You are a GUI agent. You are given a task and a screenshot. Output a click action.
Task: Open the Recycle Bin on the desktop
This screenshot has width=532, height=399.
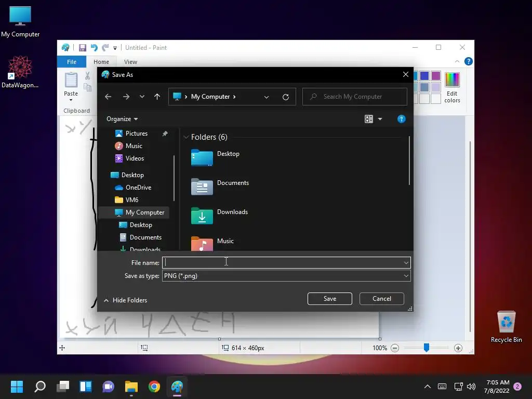click(x=506, y=327)
